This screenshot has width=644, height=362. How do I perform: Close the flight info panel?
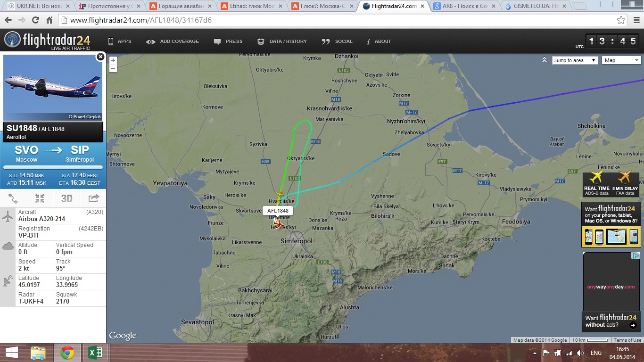point(100,57)
